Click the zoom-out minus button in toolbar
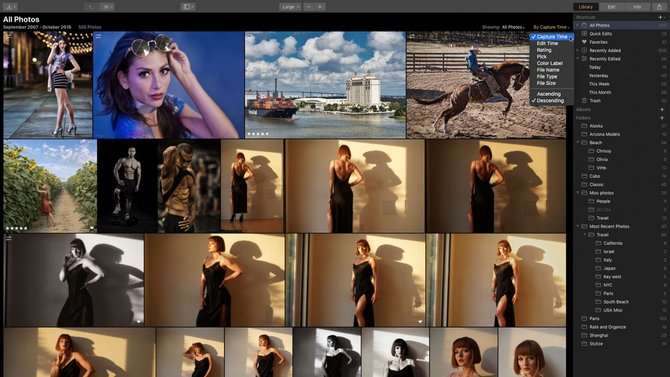Image resolution: width=670 pixels, height=377 pixels. tap(309, 7)
